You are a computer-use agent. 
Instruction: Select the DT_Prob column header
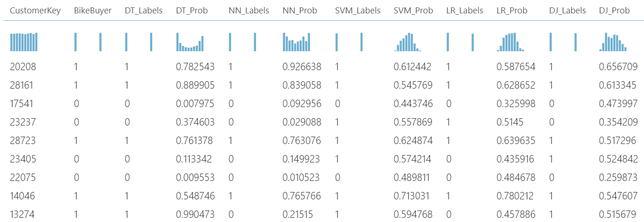(x=192, y=11)
